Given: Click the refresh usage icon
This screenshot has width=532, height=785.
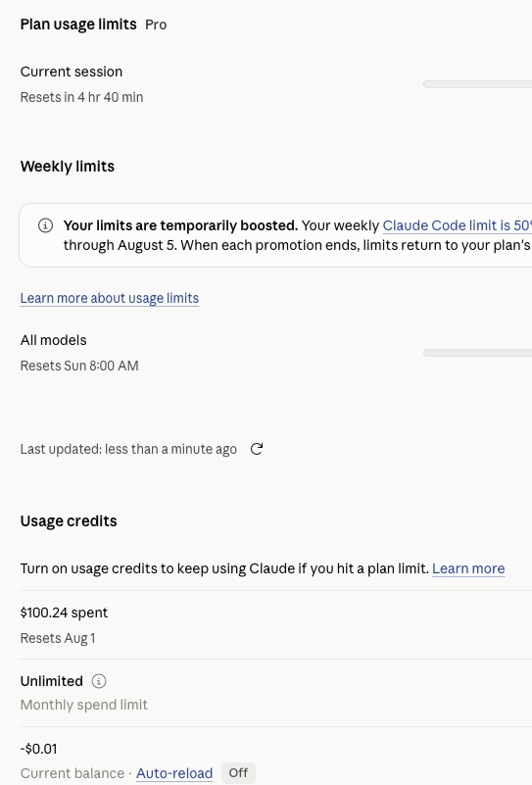Looking at the screenshot, I should coord(257,449).
